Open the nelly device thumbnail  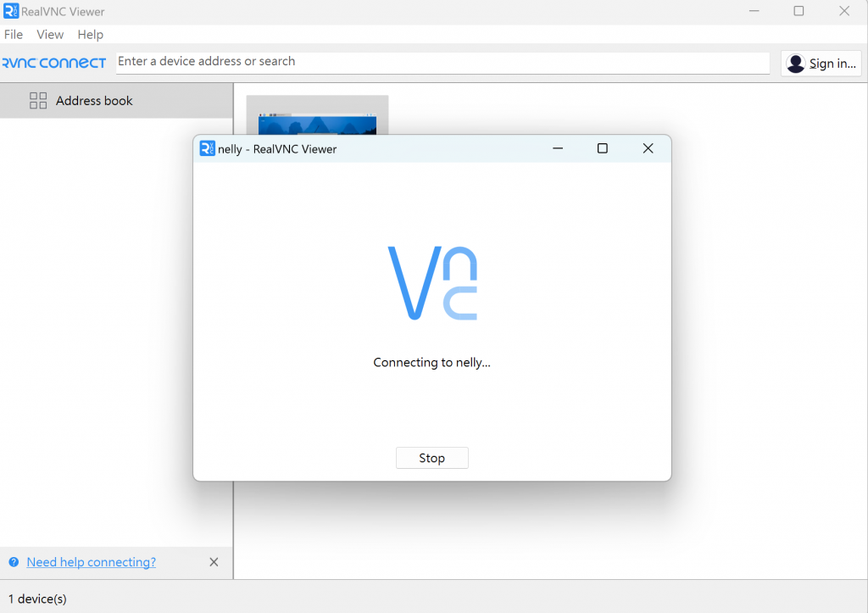point(317,115)
